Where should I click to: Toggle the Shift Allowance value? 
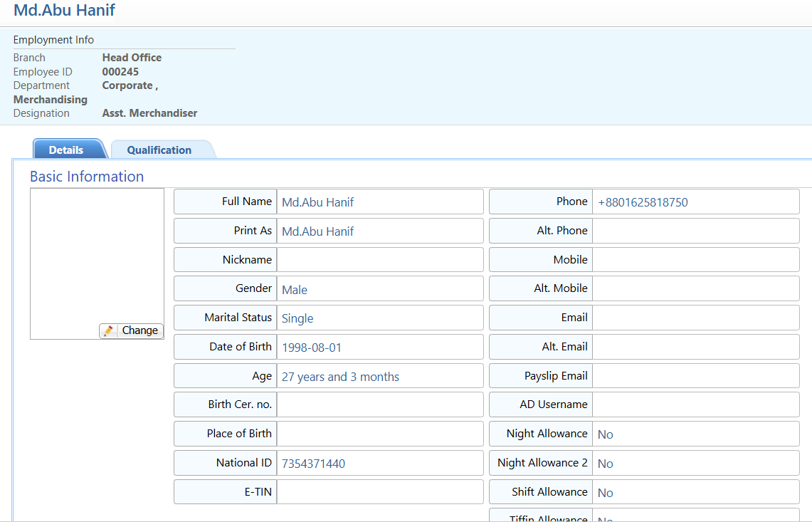(606, 493)
